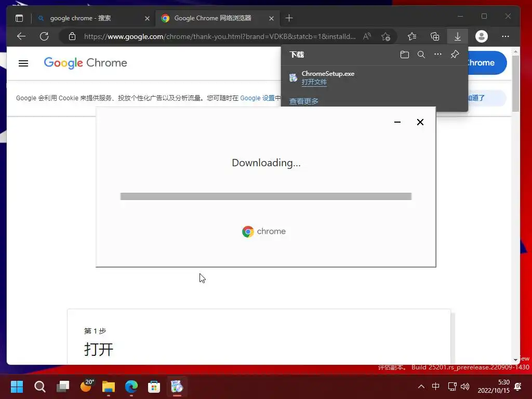Open a new browser tab
The width and height of the screenshot is (532, 399).
(x=289, y=18)
